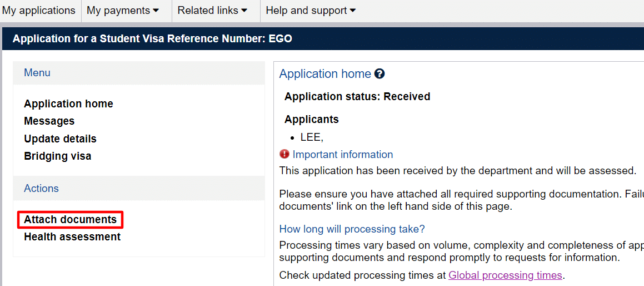Click How long will processing take?
The width and height of the screenshot is (644, 286).
click(x=352, y=229)
